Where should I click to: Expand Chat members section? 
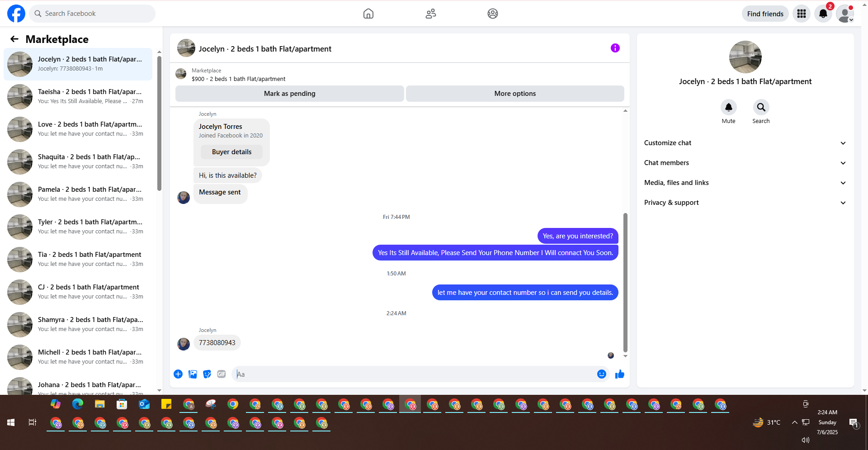745,163
